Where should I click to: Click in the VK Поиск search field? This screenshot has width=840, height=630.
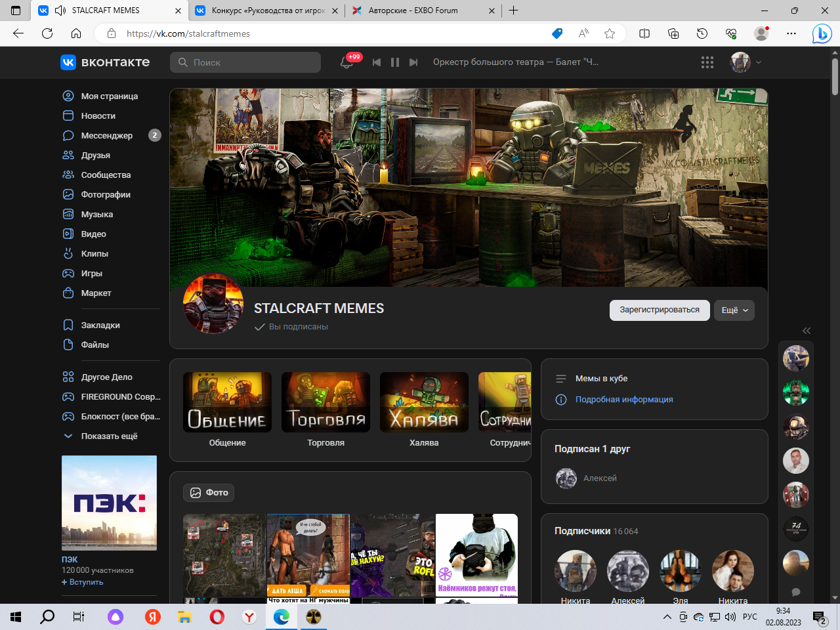[x=245, y=62]
